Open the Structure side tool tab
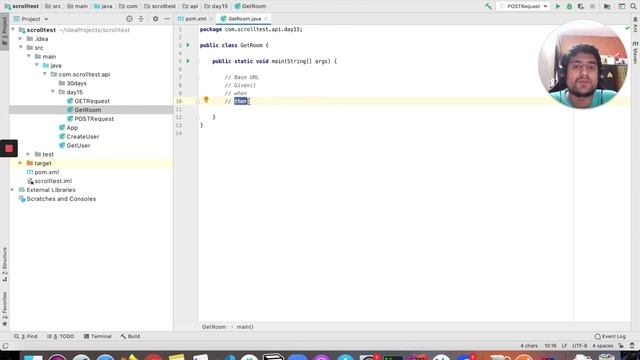 (4, 264)
